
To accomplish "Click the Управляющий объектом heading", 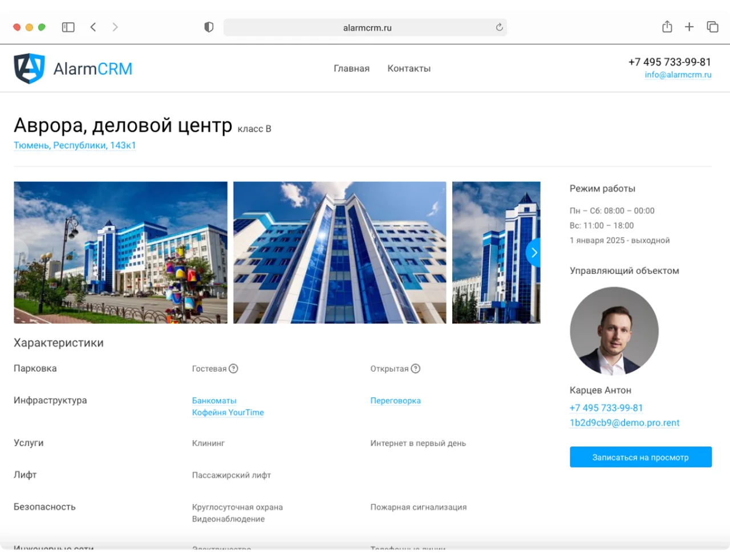I will point(624,271).
